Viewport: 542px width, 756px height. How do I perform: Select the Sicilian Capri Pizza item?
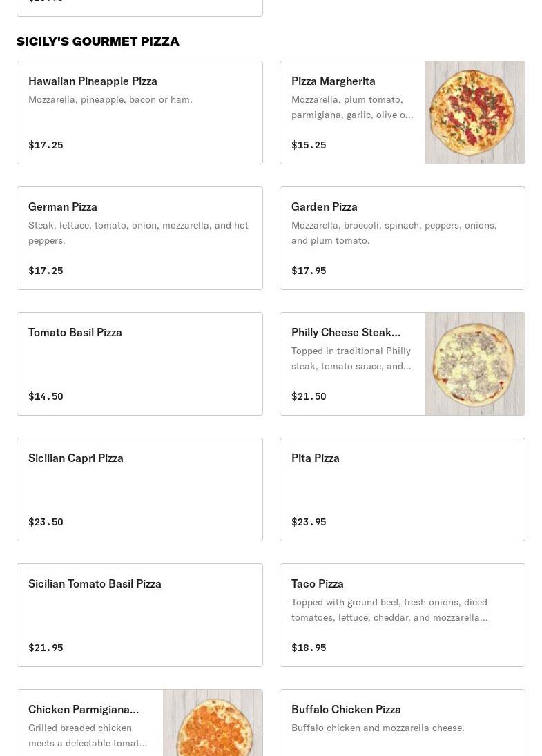tap(139, 490)
